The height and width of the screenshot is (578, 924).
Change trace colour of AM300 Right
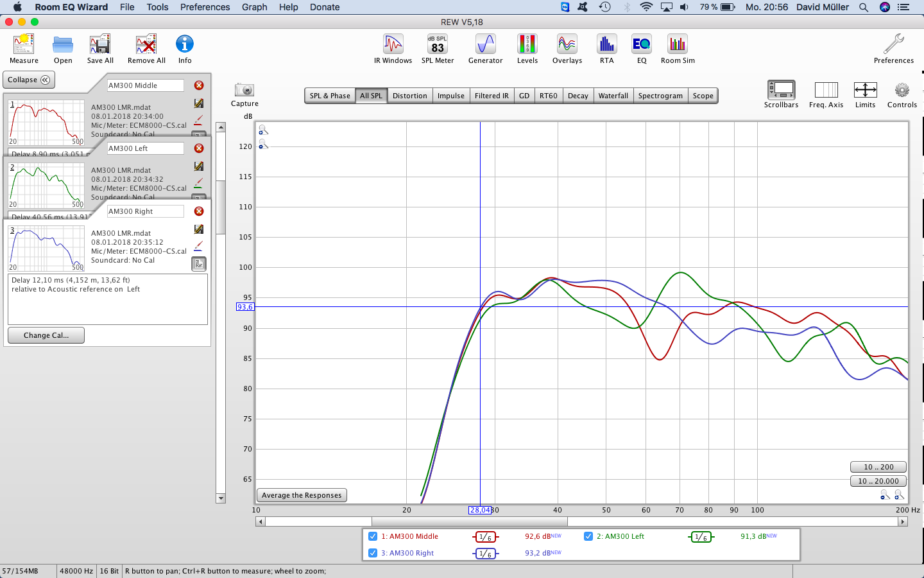click(x=198, y=246)
